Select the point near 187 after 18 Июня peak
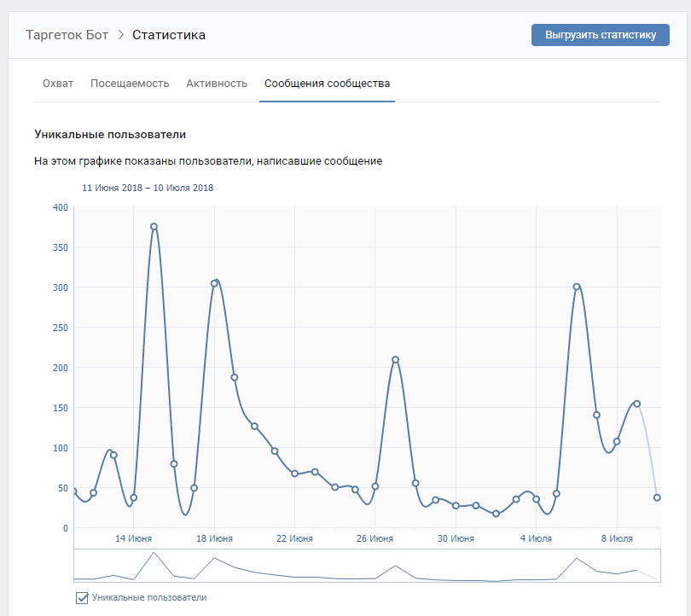Image resolution: width=691 pixels, height=616 pixels. [234, 377]
